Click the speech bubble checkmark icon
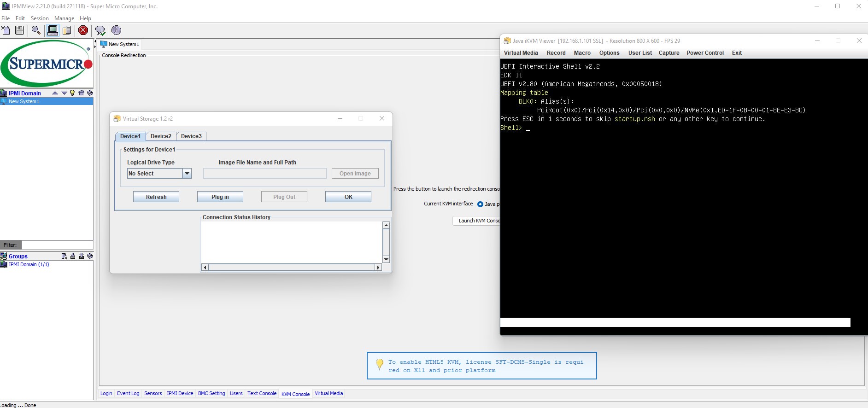Screen dimensions: 868x408 (100, 30)
